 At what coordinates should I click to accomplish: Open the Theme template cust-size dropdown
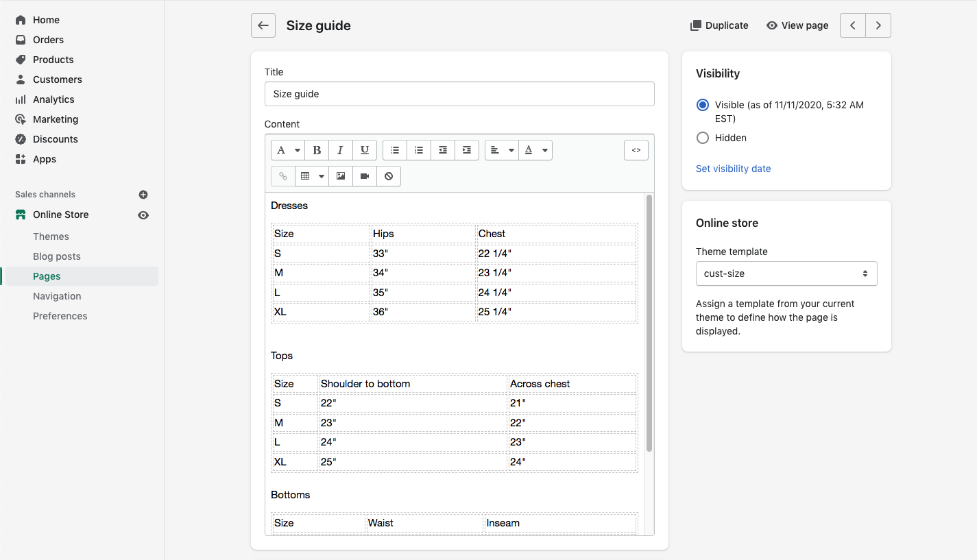[786, 273]
